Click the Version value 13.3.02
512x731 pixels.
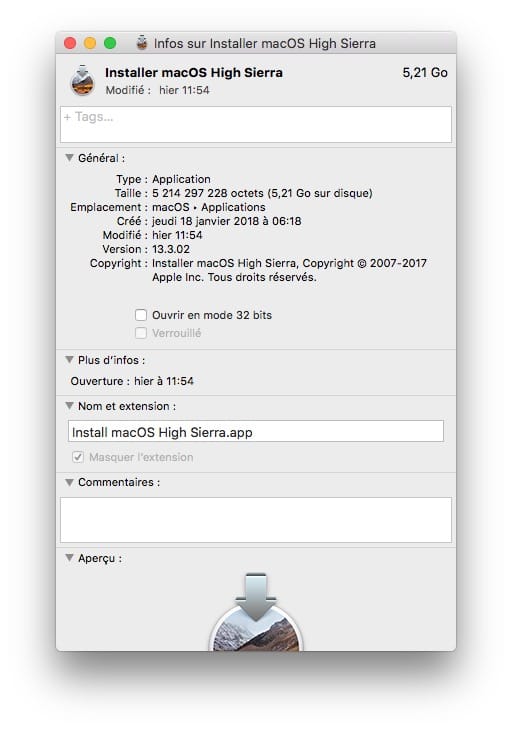(171, 249)
